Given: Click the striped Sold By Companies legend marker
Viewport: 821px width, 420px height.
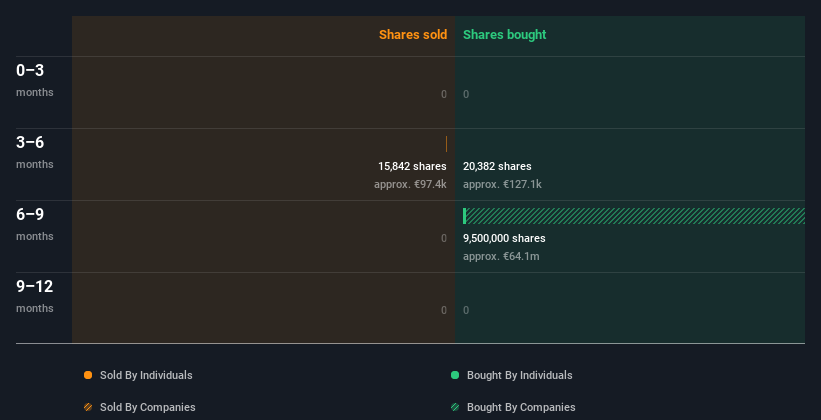Looking at the screenshot, I should [88, 407].
